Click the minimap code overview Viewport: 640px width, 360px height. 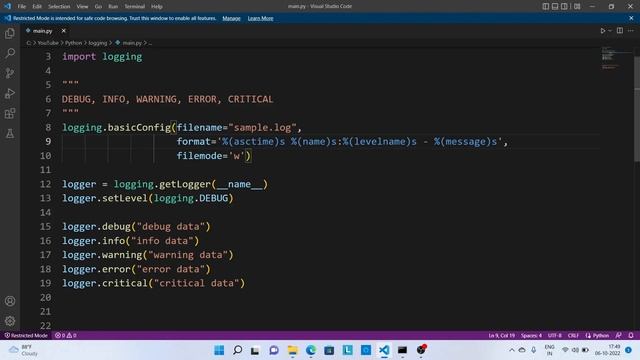[x=616, y=58]
